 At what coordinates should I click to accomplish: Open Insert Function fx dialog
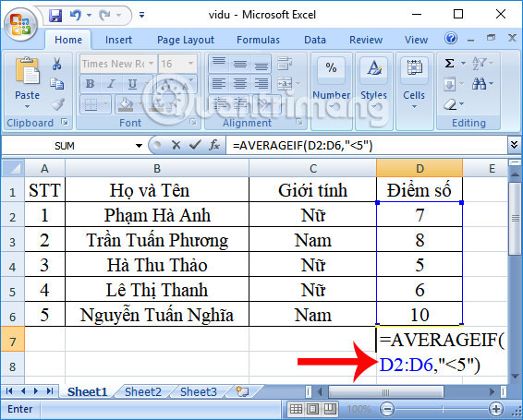214,145
